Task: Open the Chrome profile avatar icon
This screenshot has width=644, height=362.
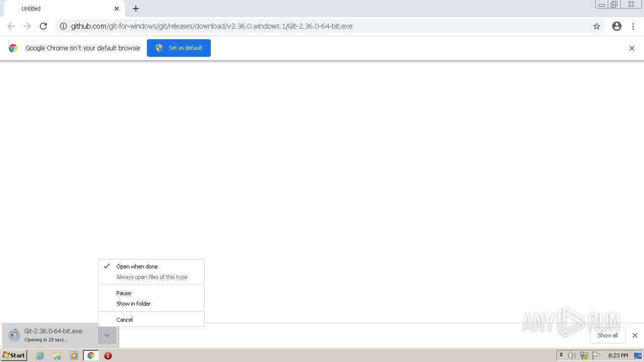Action: point(617,26)
